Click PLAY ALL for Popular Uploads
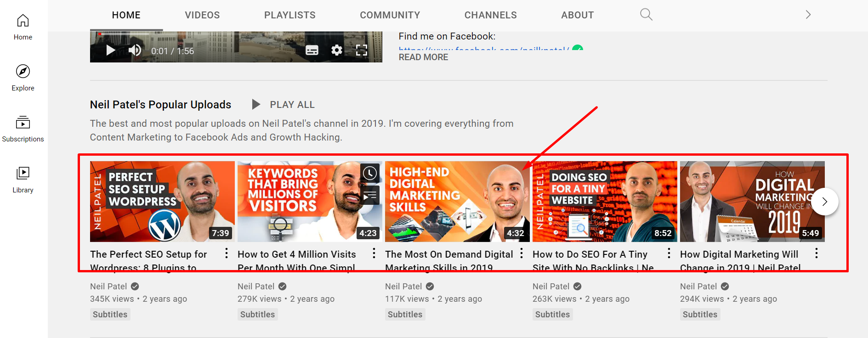This screenshot has height=338, width=868. [284, 105]
